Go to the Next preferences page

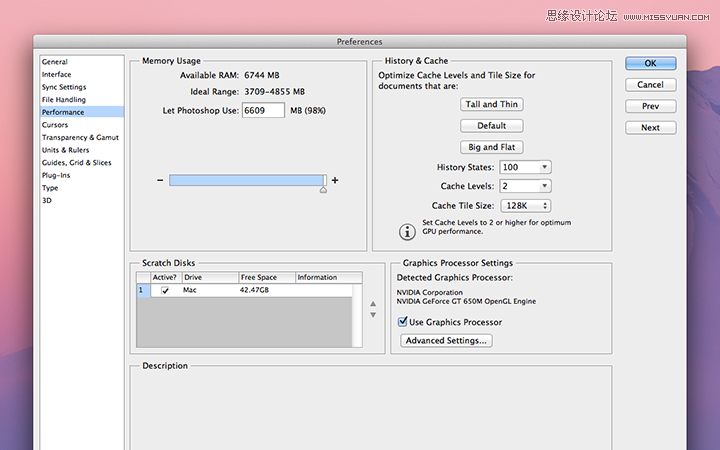coord(650,128)
